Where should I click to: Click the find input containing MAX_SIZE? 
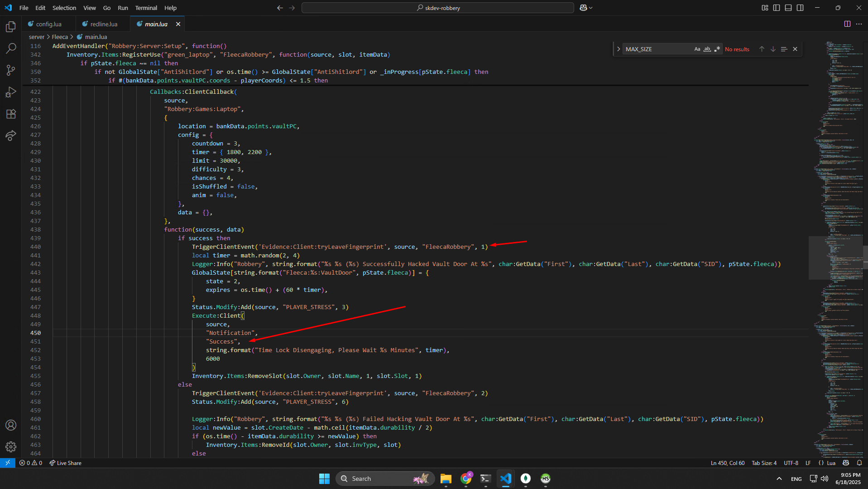click(x=657, y=49)
